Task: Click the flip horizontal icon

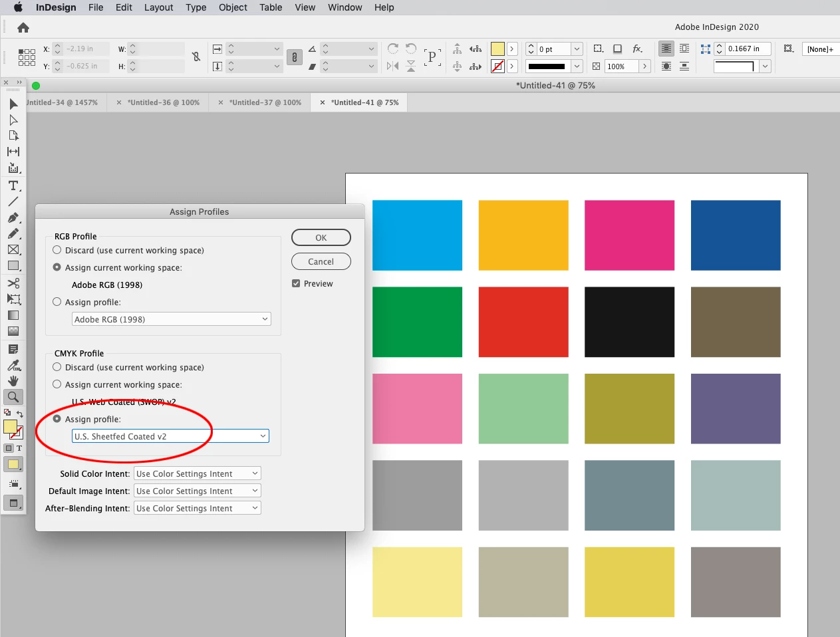Action: pyautogui.click(x=393, y=66)
